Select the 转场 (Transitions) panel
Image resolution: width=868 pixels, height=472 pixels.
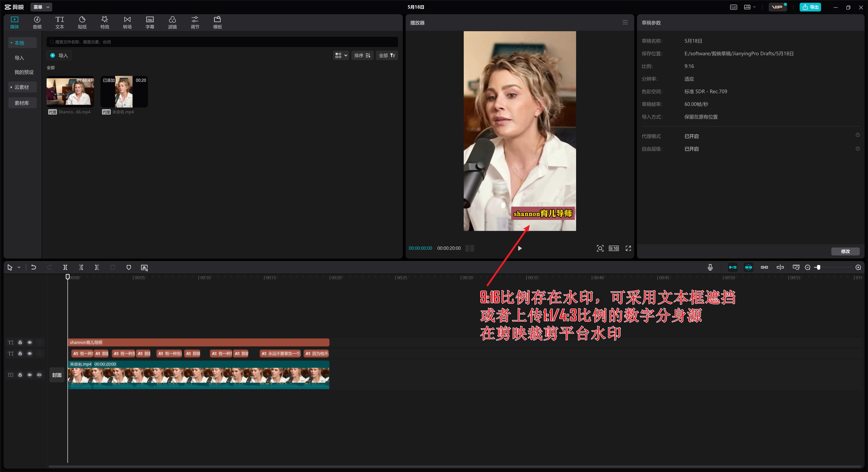coord(127,22)
